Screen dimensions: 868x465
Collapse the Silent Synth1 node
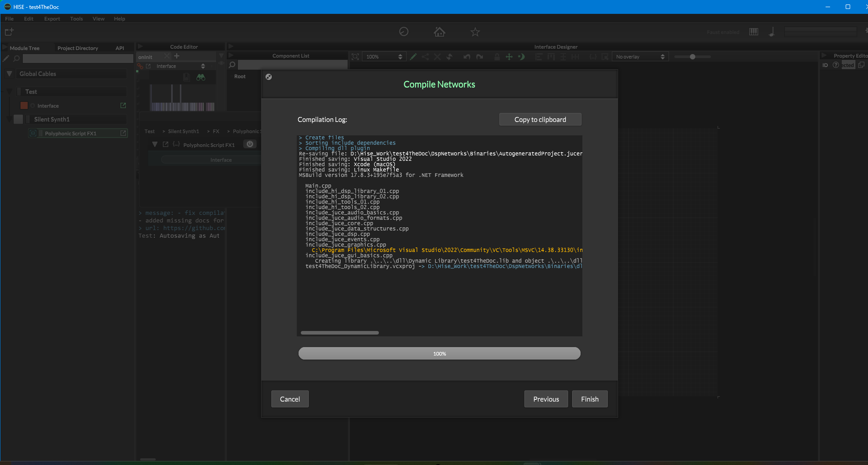9,119
